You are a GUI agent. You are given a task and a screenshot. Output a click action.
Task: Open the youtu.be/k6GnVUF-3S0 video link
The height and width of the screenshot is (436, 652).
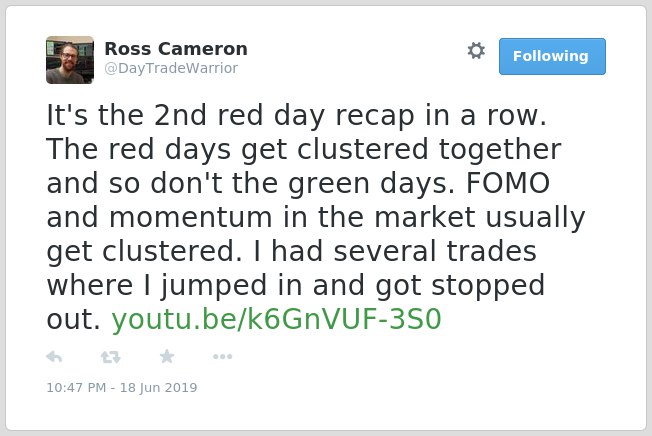(x=276, y=319)
